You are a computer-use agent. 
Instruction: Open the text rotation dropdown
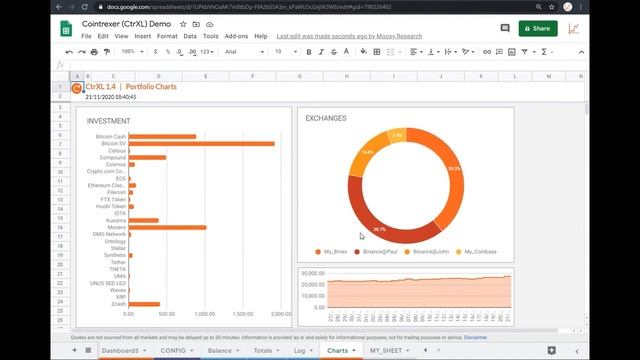[468, 52]
